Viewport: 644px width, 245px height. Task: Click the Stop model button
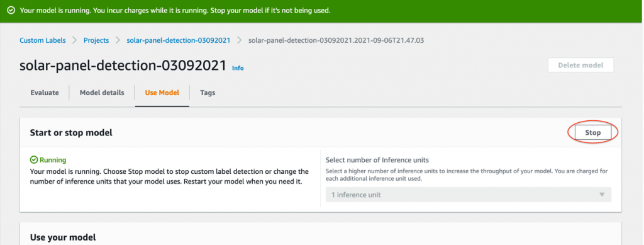coord(592,132)
